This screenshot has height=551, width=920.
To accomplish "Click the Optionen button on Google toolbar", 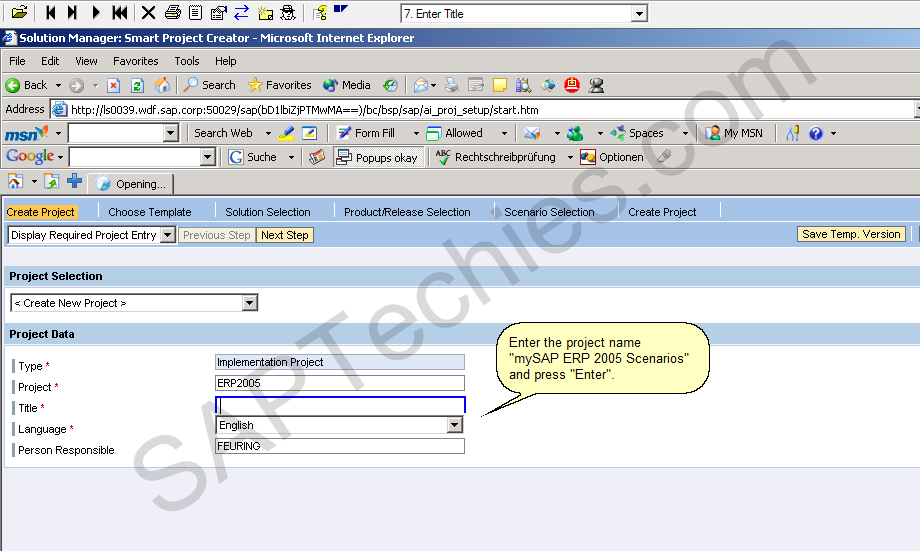I will [x=612, y=157].
